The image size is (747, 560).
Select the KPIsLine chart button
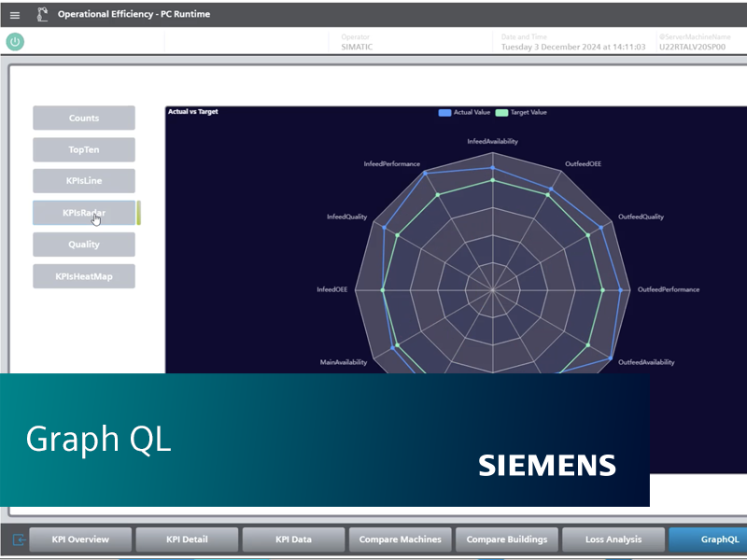(x=84, y=181)
